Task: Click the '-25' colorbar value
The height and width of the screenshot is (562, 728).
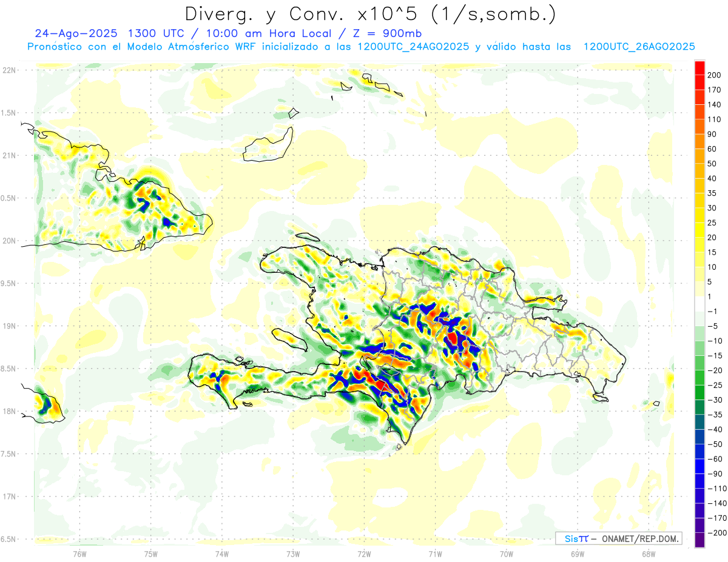Action: (x=715, y=385)
